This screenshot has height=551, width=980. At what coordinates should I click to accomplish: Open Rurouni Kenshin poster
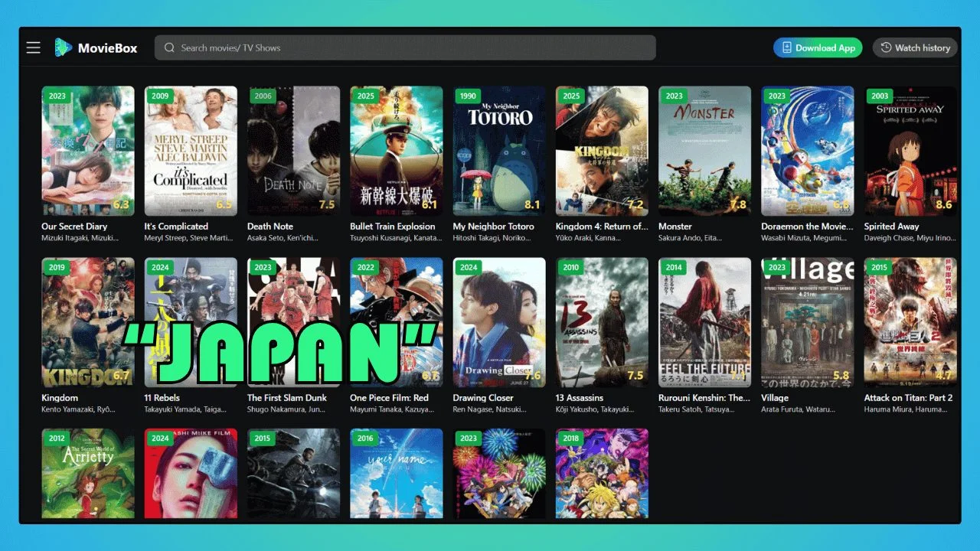(x=705, y=322)
